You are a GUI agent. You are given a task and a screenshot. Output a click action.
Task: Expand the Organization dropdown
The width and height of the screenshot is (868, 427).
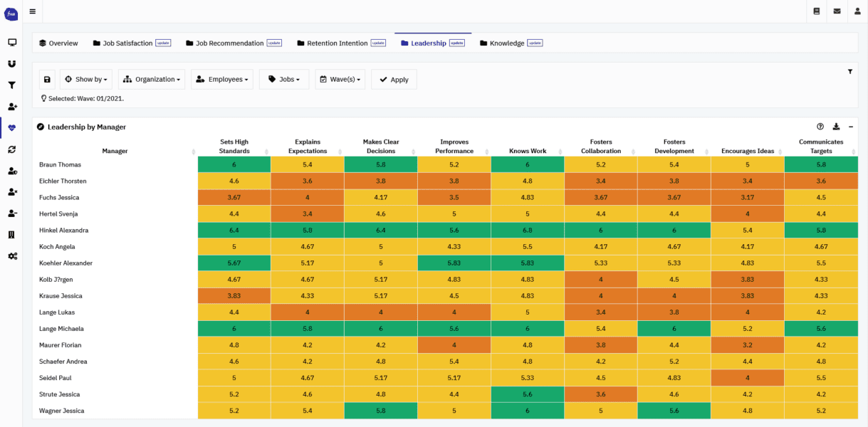[151, 79]
